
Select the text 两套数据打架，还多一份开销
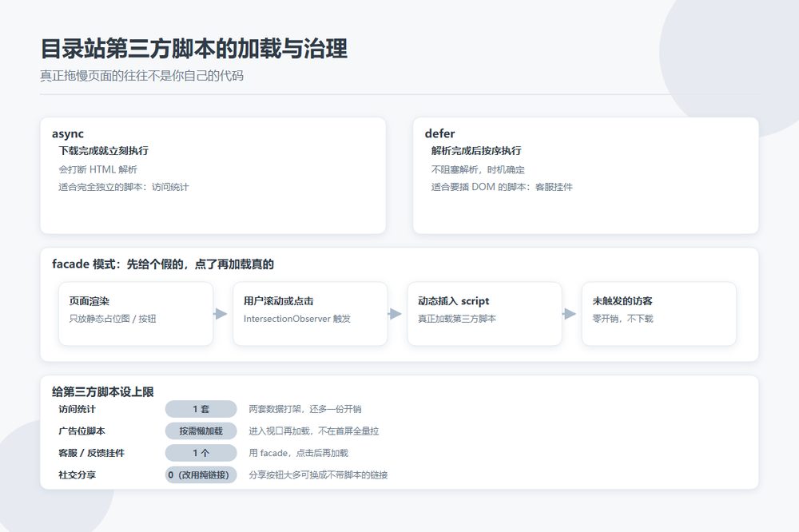[x=305, y=409]
